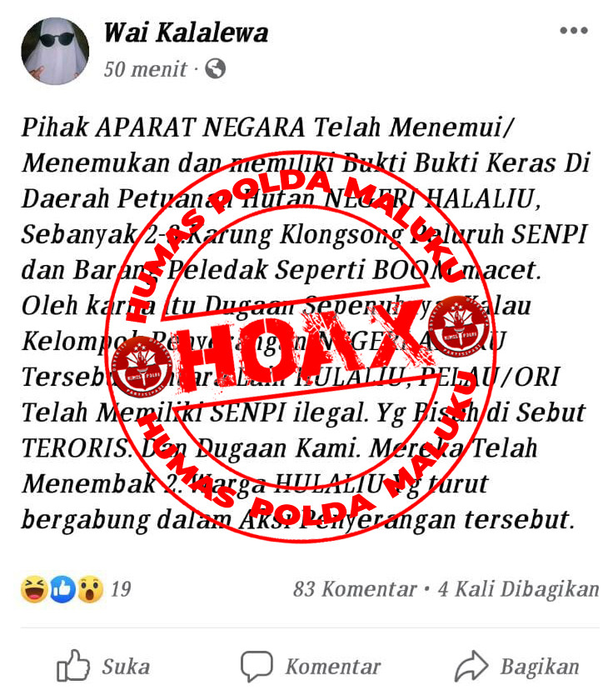613x700 pixels.
Task: Click the blue thumbs-up Like reaction icon
Action: (x=62, y=589)
